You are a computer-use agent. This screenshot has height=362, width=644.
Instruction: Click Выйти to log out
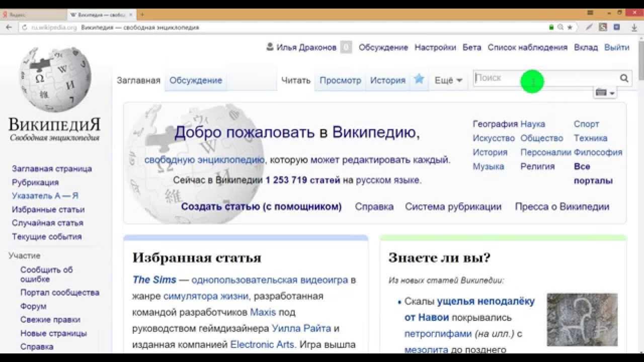coord(617,47)
